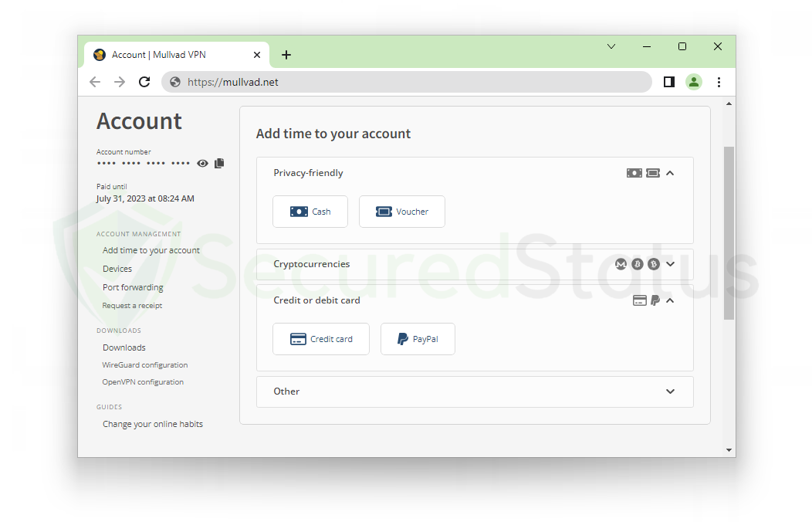Open OpenVPN configuration link
Viewport: 812px width, 522px height.
[x=143, y=382]
